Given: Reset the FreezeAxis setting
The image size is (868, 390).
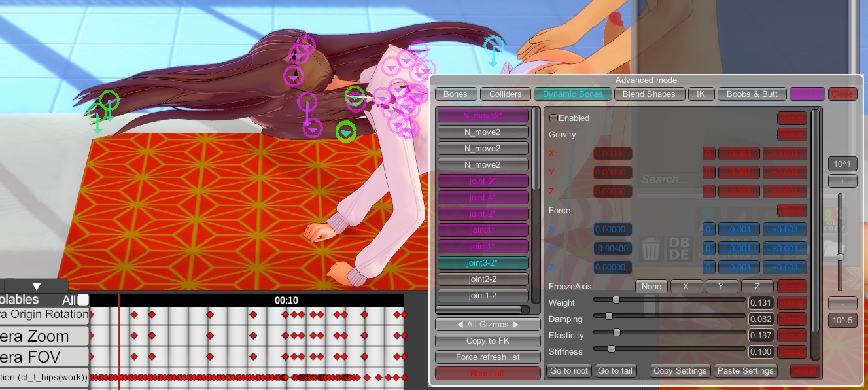Looking at the screenshot, I should tap(792, 287).
